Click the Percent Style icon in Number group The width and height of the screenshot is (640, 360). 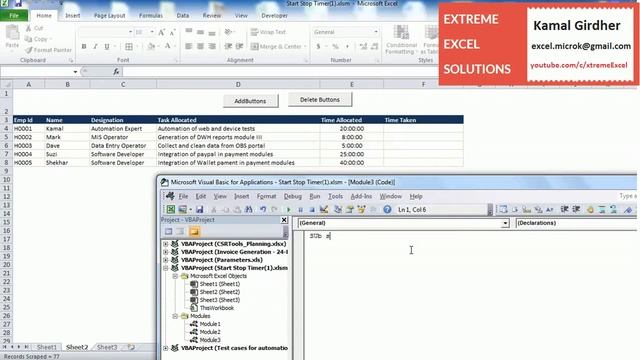pyautogui.click(x=336, y=47)
